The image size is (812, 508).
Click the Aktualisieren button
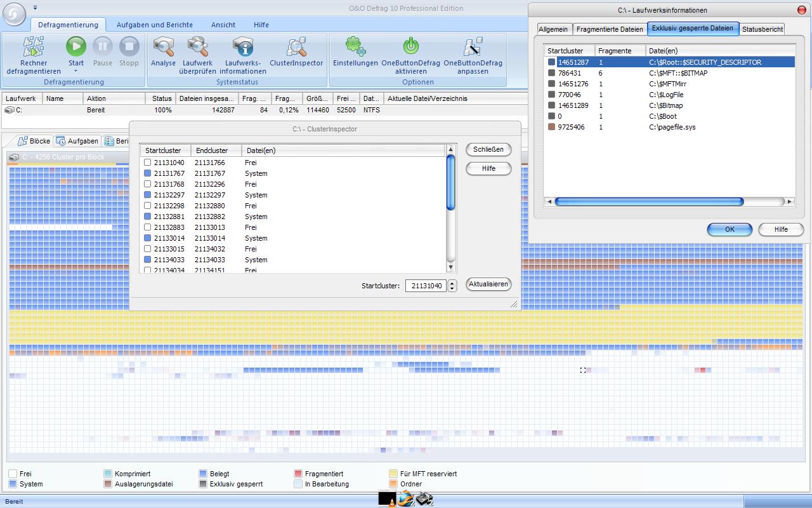coord(488,284)
